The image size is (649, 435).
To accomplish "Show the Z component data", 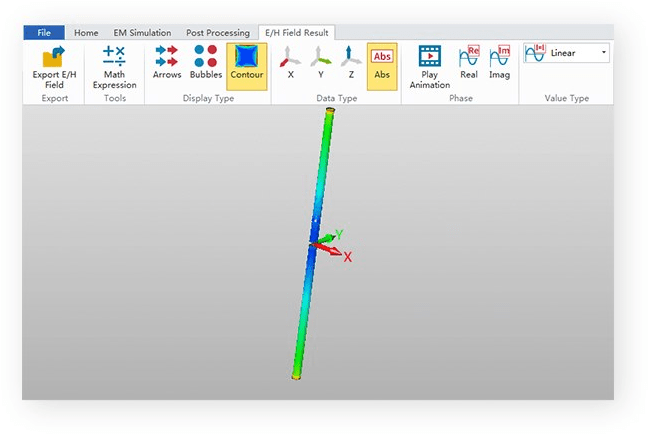I will [x=351, y=62].
